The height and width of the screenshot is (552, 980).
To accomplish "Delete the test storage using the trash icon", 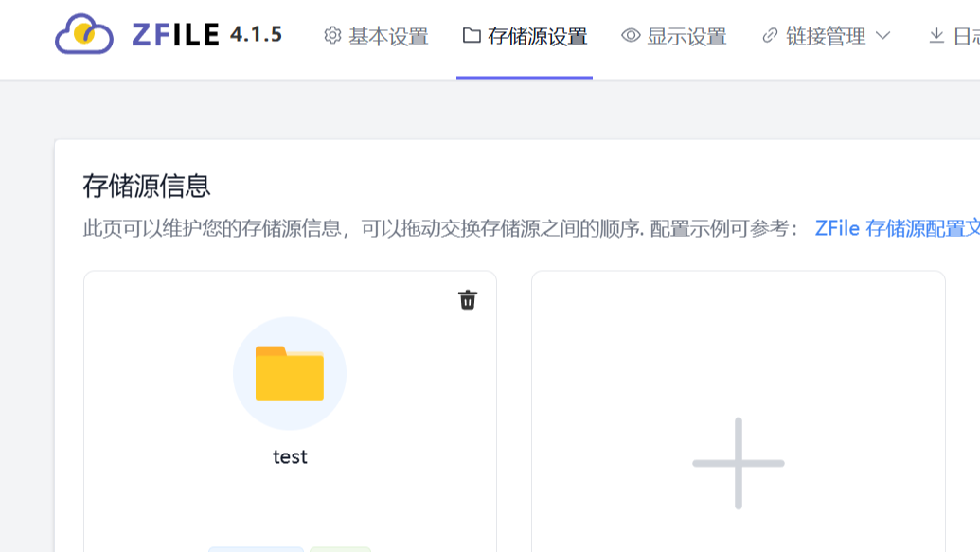I will 466,298.
